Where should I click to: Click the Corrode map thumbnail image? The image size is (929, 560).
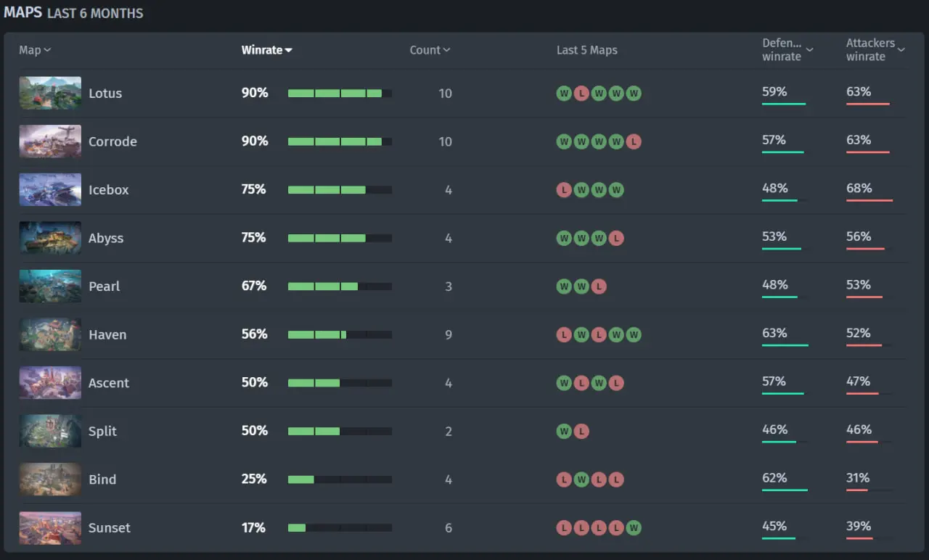50,141
